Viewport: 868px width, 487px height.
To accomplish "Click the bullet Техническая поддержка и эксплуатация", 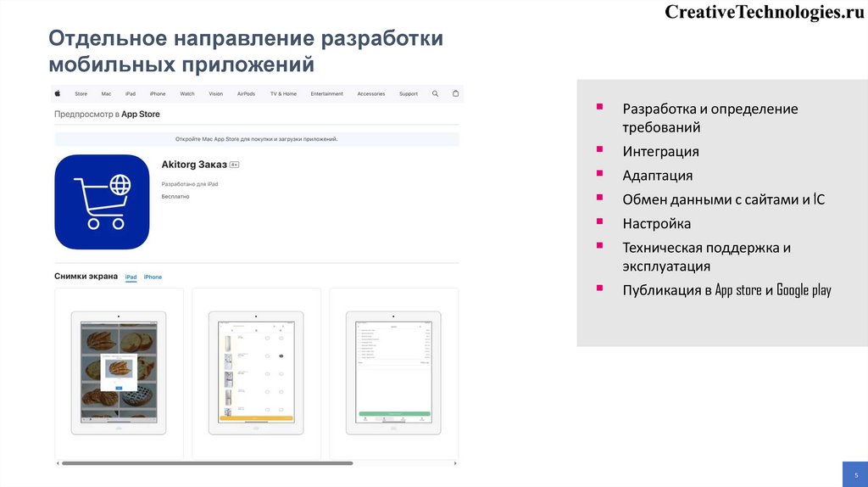I will click(706, 256).
